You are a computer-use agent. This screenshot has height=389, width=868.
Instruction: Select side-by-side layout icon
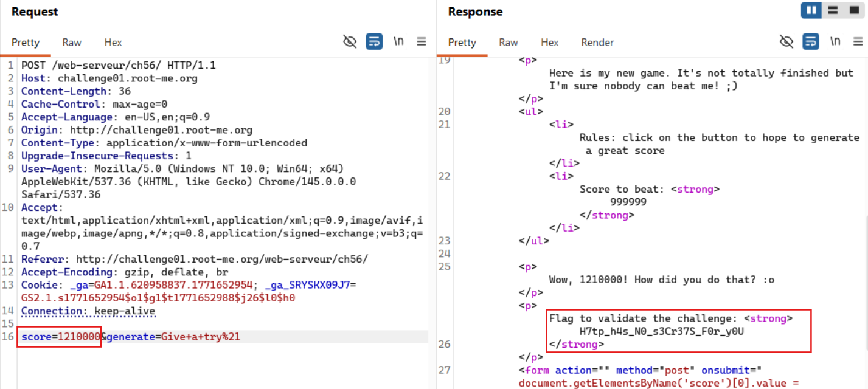[x=811, y=10]
